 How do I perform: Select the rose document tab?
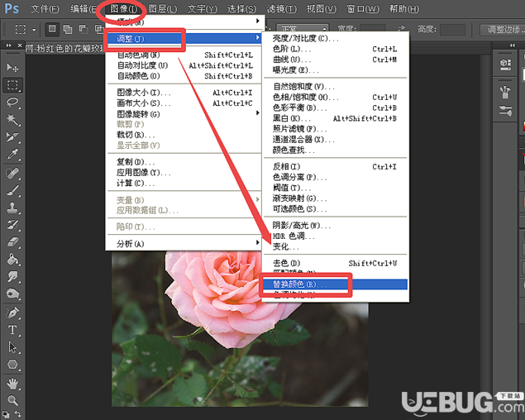pyautogui.click(x=65, y=49)
